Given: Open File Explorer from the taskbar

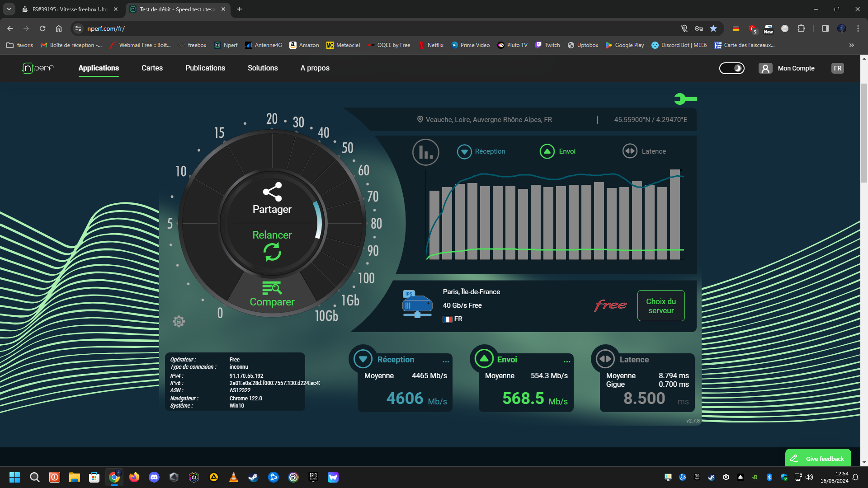Looking at the screenshot, I should [75, 477].
